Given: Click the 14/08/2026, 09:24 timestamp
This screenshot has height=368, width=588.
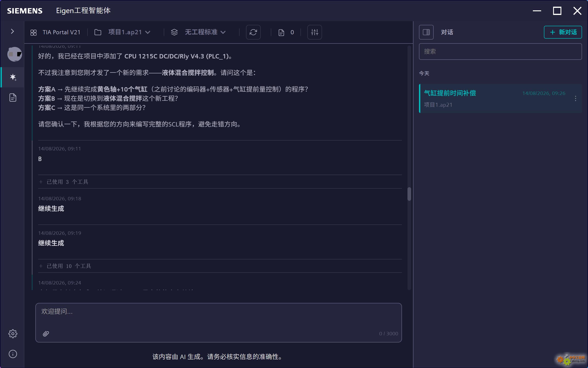Looking at the screenshot, I should [59, 283].
